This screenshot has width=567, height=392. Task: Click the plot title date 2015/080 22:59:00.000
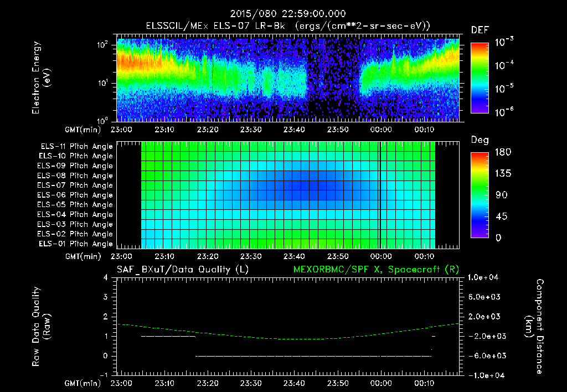pos(288,14)
